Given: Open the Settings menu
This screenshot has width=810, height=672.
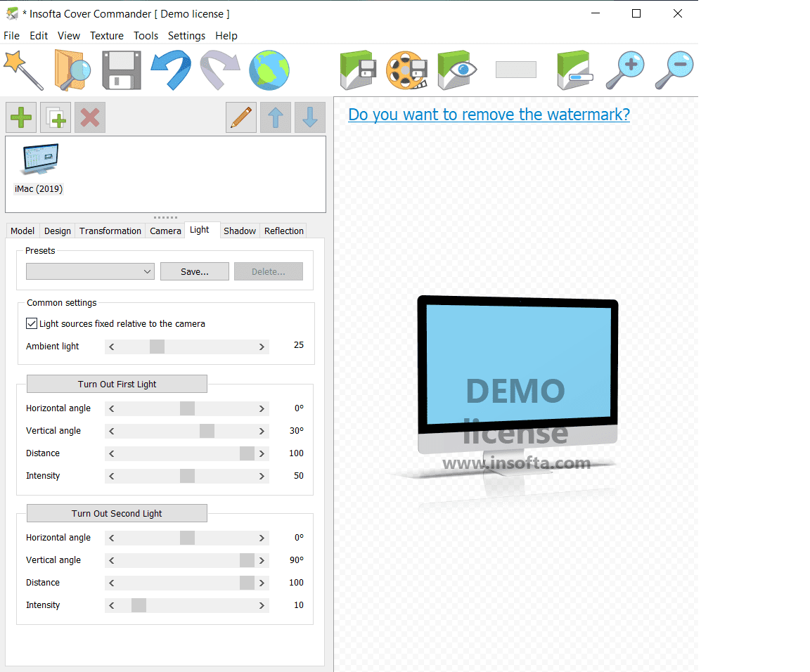Looking at the screenshot, I should point(186,36).
